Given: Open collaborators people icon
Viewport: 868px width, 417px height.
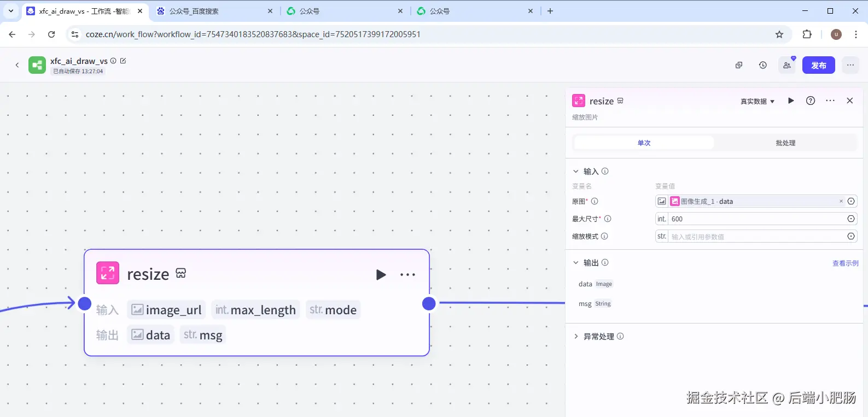Looking at the screenshot, I should (x=787, y=65).
